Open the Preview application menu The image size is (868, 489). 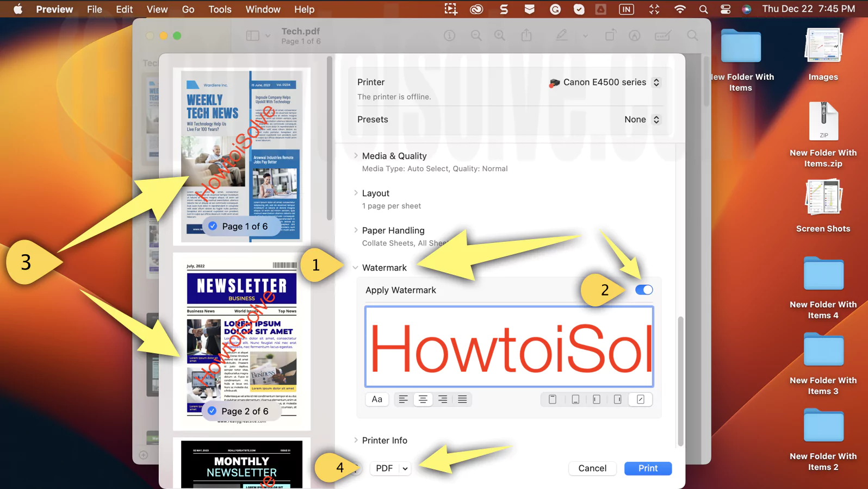(54, 9)
